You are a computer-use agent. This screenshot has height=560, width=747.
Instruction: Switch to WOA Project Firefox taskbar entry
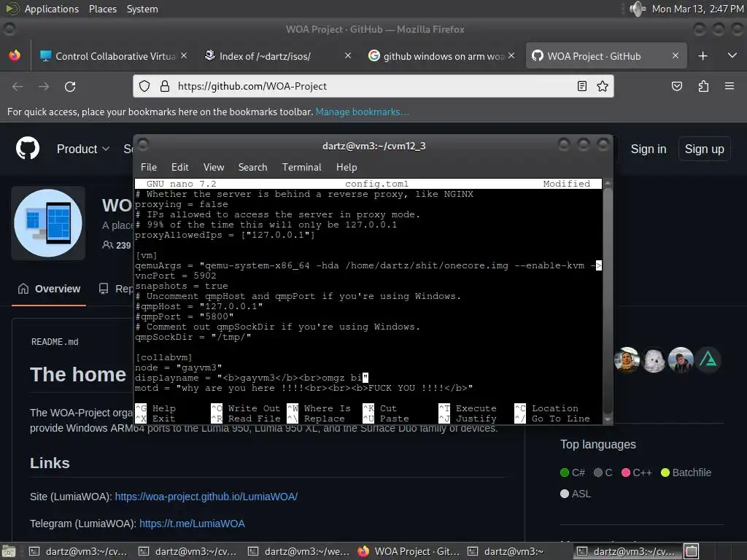point(409,551)
